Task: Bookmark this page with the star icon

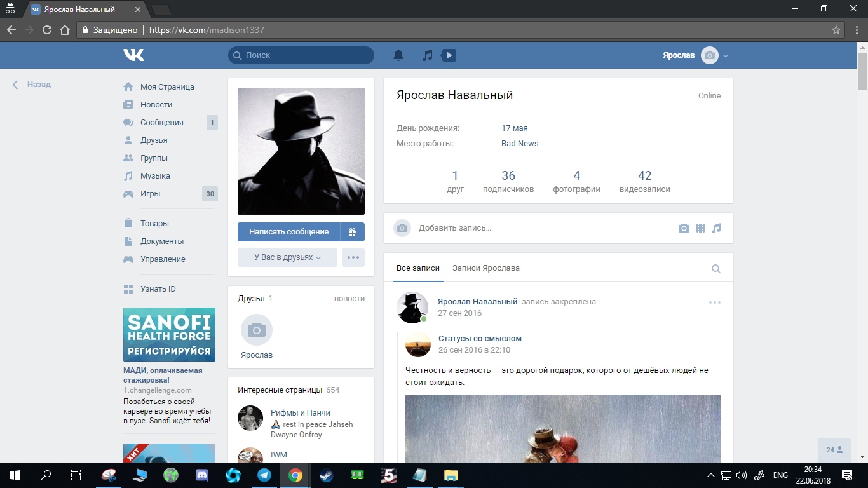Action: tap(836, 30)
